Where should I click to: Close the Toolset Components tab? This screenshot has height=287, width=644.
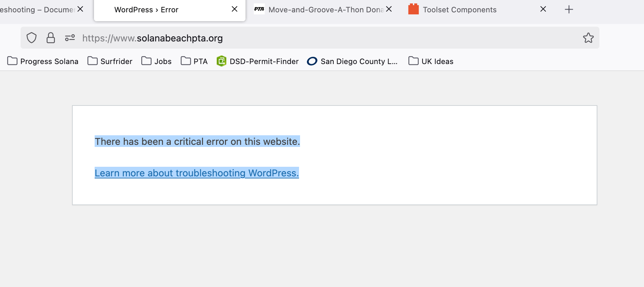[x=543, y=9]
